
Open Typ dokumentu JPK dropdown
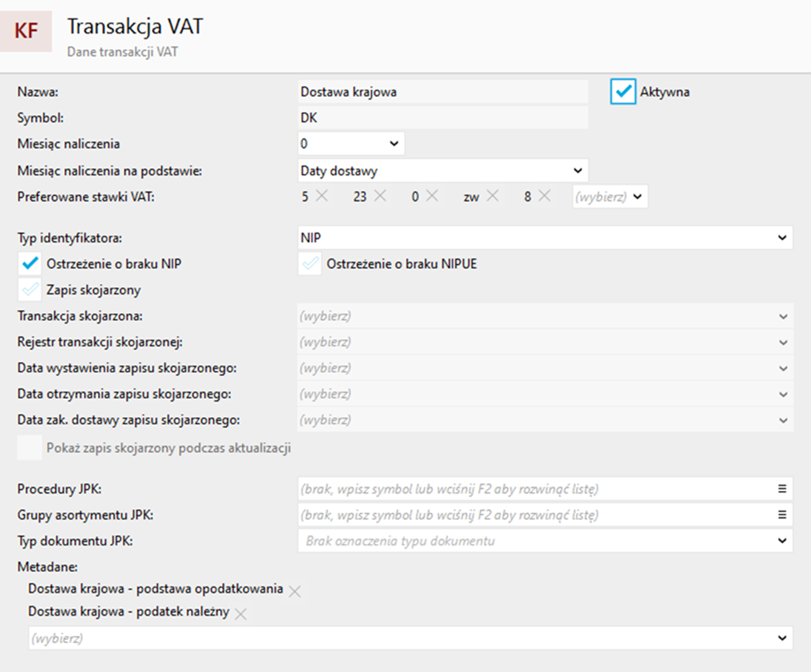pyautogui.click(x=545, y=541)
